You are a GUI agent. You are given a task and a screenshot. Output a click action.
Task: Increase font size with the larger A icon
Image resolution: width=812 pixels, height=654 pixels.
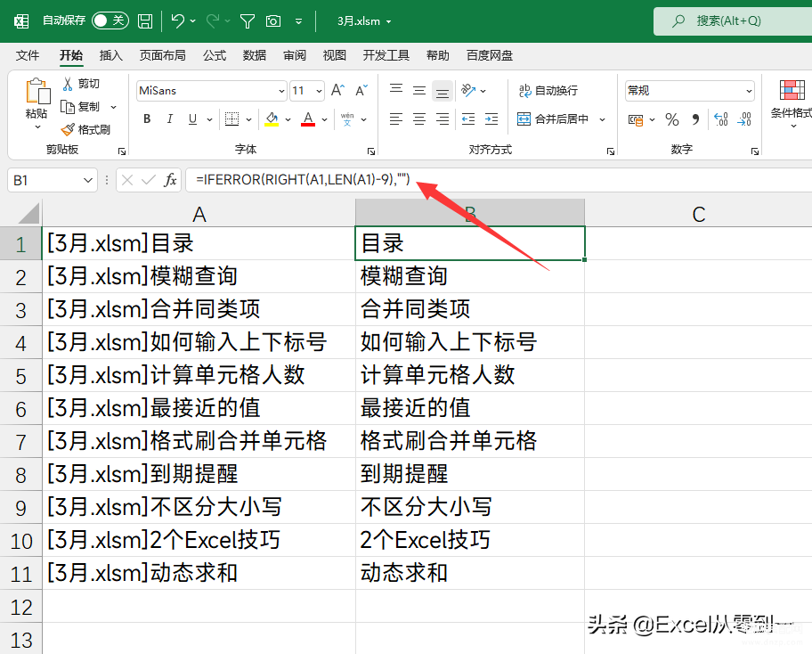[337, 90]
